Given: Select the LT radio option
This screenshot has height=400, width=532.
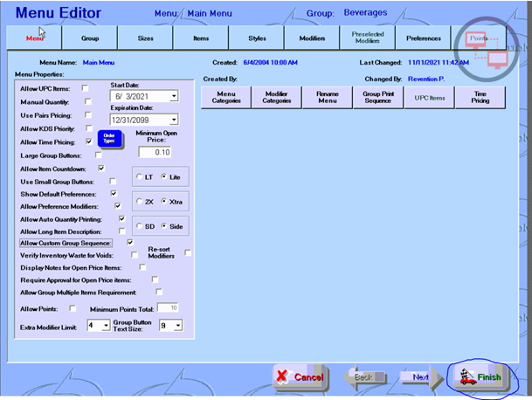Looking at the screenshot, I should tap(139, 176).
